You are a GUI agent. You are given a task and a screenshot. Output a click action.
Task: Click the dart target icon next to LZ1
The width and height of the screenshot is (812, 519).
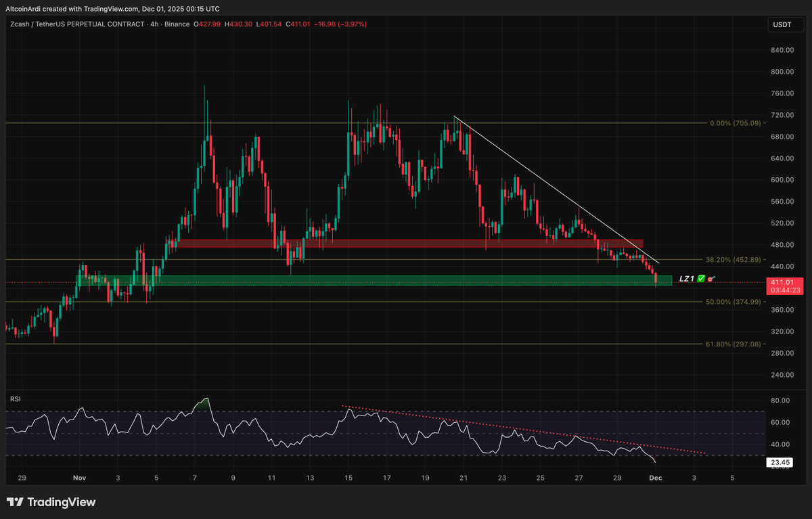(x=710, y=279)
